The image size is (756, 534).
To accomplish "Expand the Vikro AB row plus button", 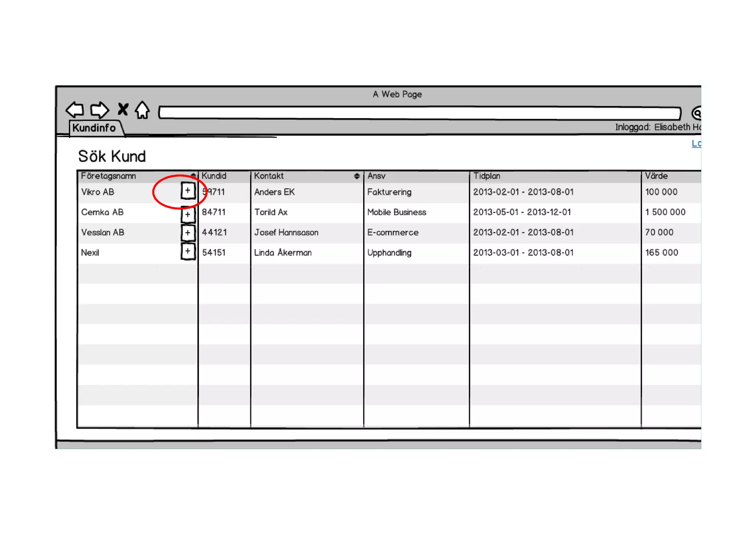I will 188,191.
